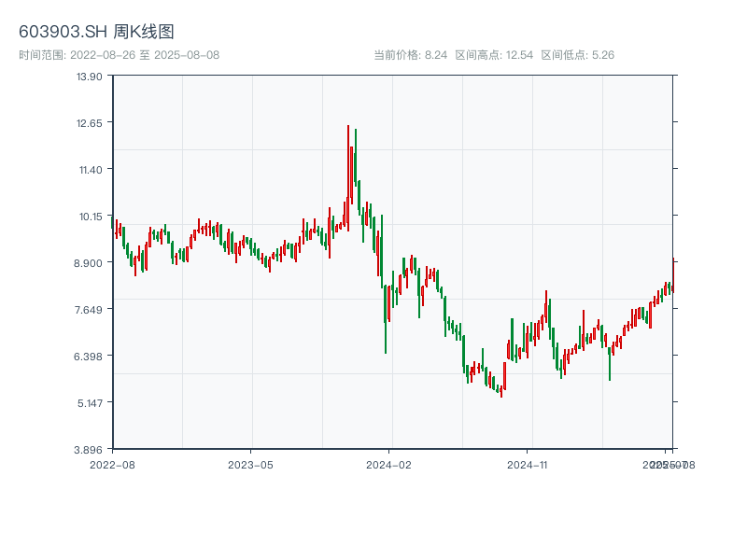The height and width of the screenshot is (560, 747).
Task: Click the 3.896 price axis label
Action: pyautogui.click(x=90, y=449)
